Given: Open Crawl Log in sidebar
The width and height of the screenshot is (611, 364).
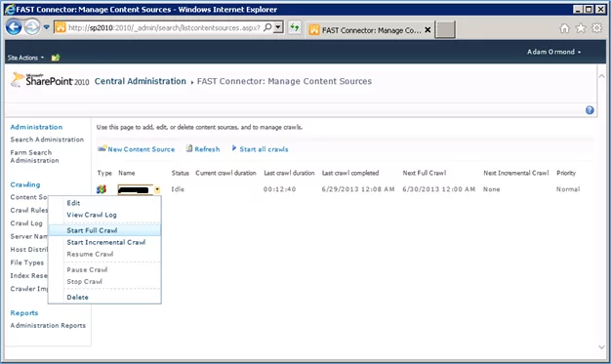Looking at the screenshot, I should pos(26,223).
